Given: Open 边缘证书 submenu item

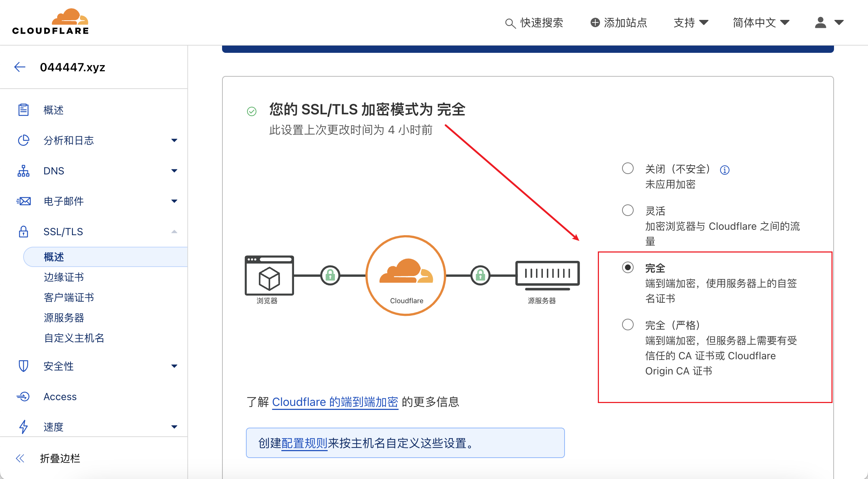Looking at the screenshot, I should [64, 277].
